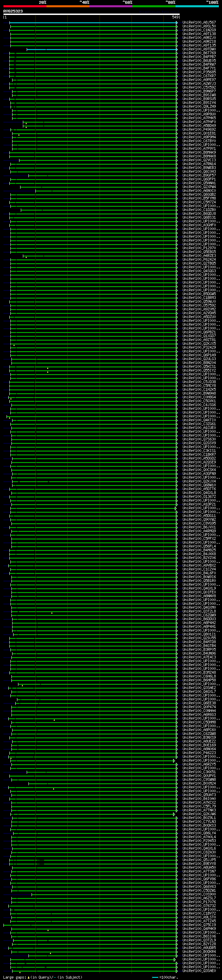Select hit label UniRef100_A7P9Y1

click(199, 149)
